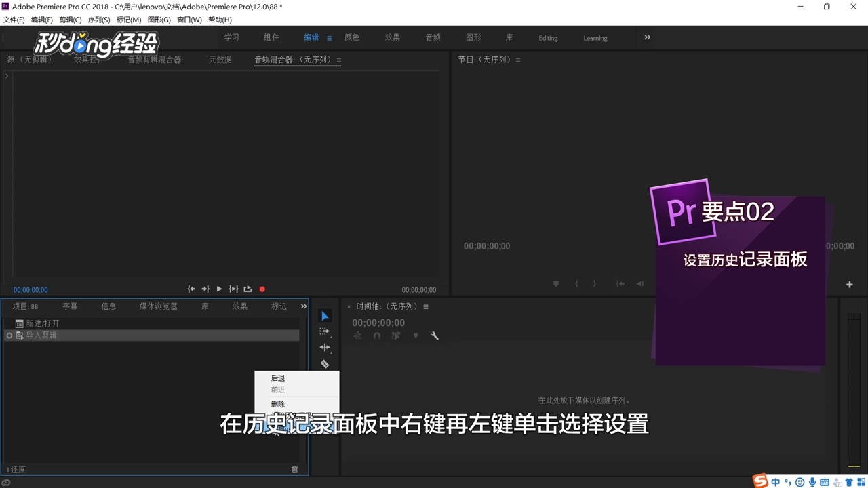Image resolution: width=868 pixels, height=488 pixels.
Task: Add a marker in the timeline panel
Action: [416, 335]
